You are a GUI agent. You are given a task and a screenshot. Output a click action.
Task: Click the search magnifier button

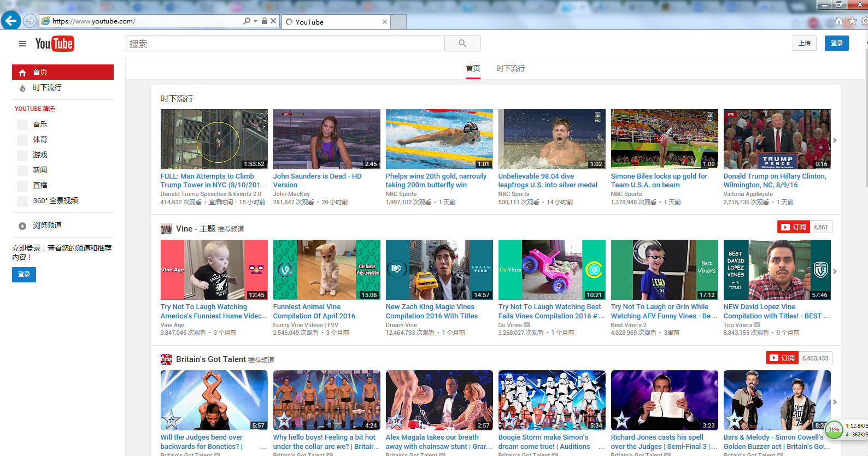[x=462, y=44]
